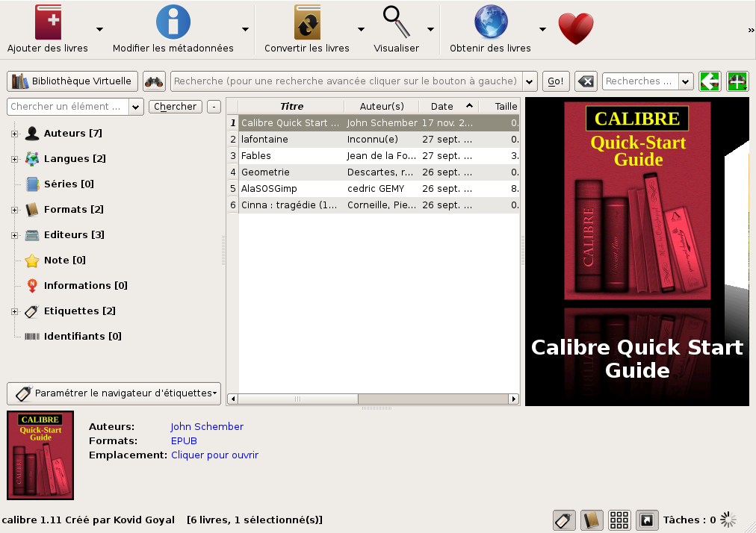Open the Ajouter des livres dropdown arrow
The height and width of the screenshot is (533, 756).
point(99,29)
